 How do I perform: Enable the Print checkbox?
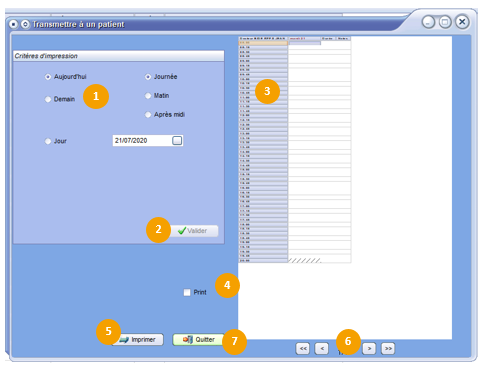click(x=187, y=292)
